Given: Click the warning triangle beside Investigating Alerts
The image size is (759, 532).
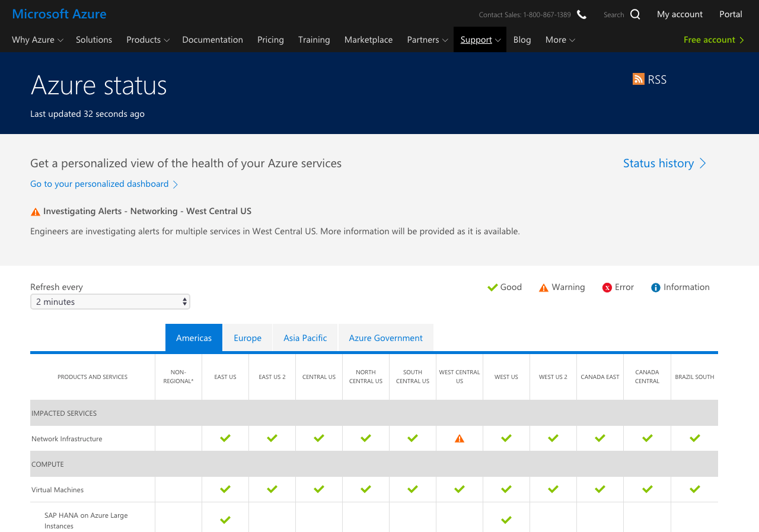Looking at the screenshot, I should 36,212.
